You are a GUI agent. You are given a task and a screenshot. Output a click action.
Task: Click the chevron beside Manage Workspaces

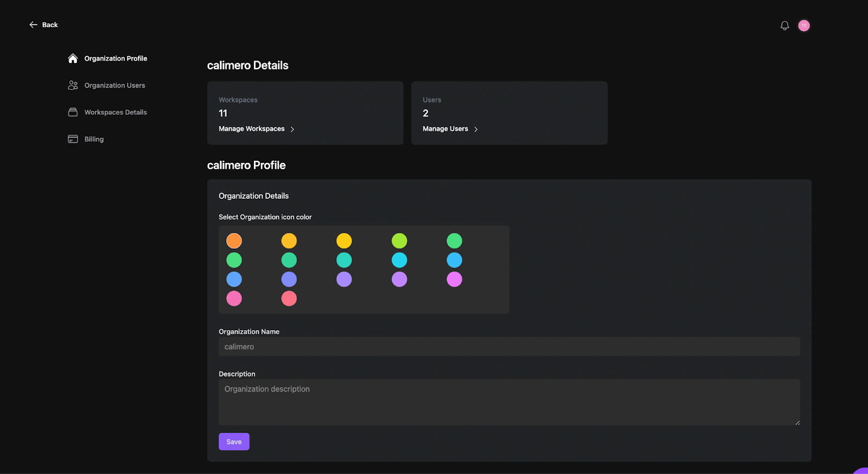(x=292, y=129)
